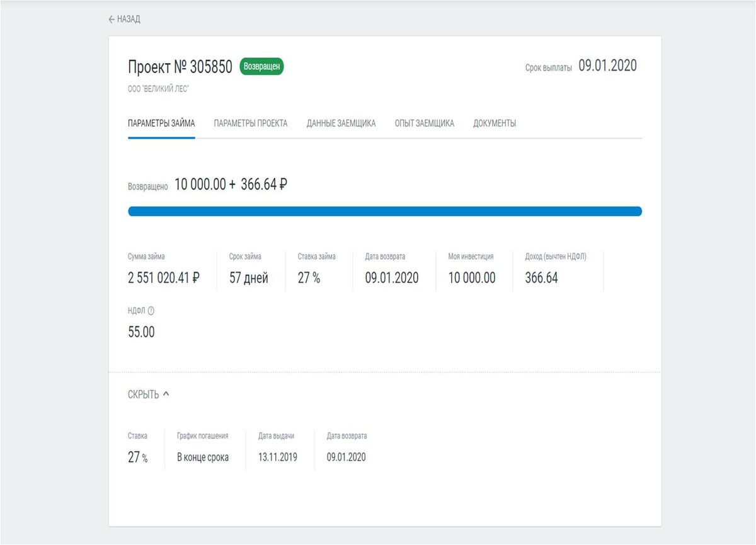Click repayment schedule В конце срока
Viewport: 756px width, 545px height.
coord(203,457)
